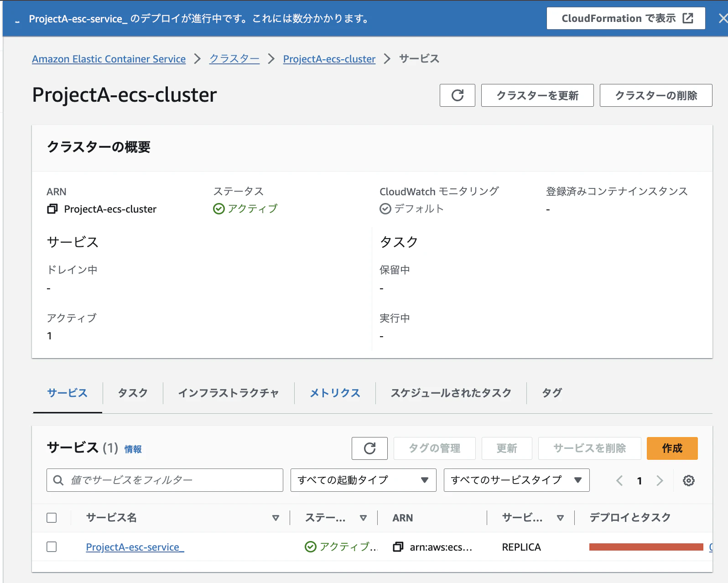Open the すべてのサービスタイプ dropdown

[517, 480]
